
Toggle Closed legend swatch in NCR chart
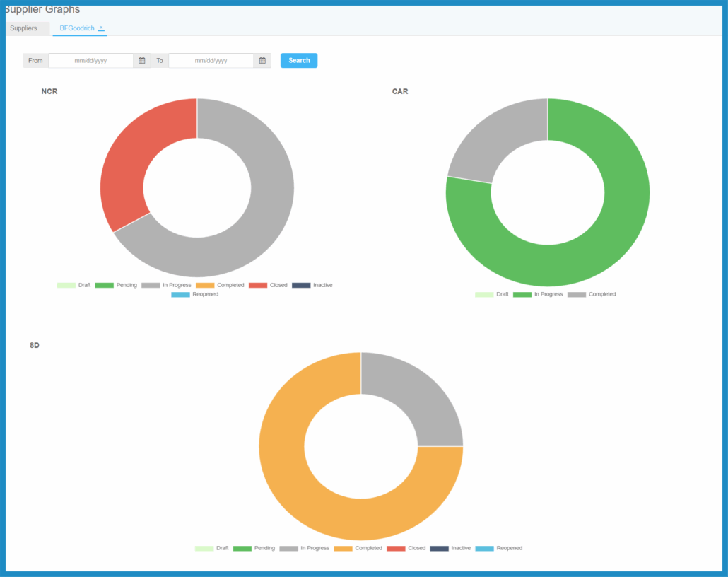(258, 285)
